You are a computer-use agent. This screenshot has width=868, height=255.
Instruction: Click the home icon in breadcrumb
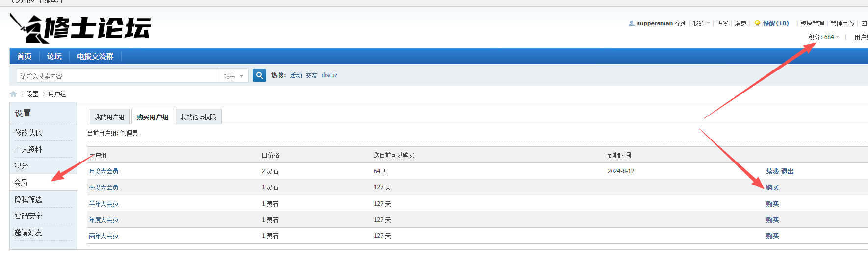coord(13,94)
